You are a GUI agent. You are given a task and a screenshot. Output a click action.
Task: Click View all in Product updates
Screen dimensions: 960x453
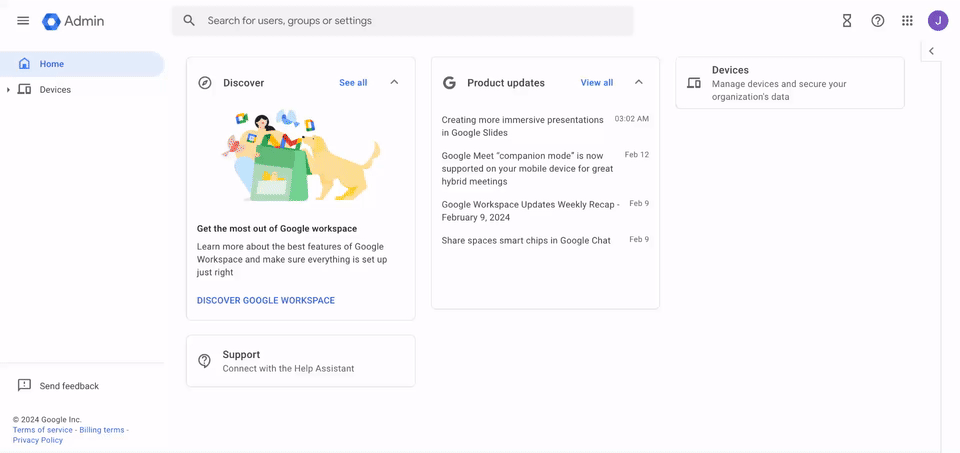[x=597, y=83]
